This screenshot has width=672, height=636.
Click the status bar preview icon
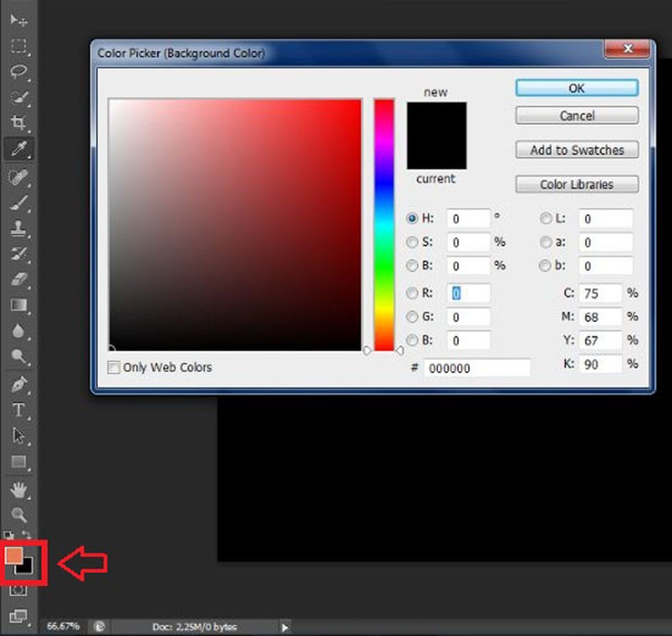(100, 627)
